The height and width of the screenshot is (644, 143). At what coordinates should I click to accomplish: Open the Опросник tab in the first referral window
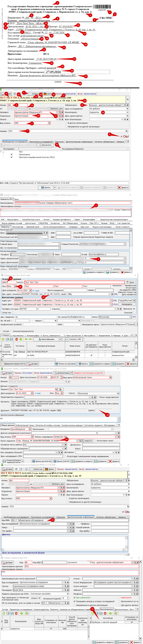[x=59, y=142]
